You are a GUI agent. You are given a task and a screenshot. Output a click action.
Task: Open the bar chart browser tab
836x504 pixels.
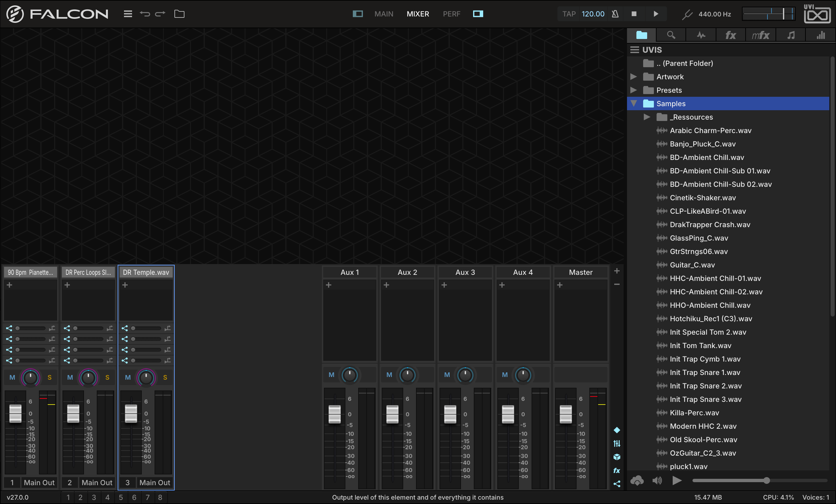(x=821, y=35)
